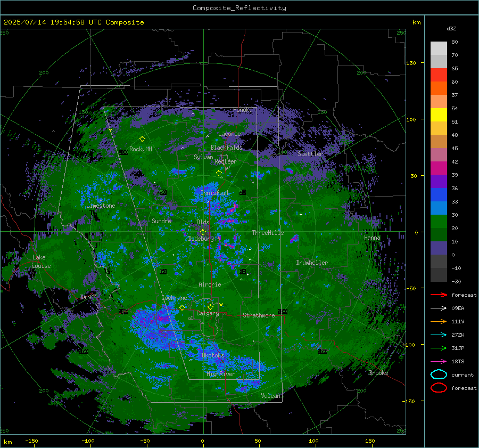Click the -30 dBZ scale value
This screenshot has width=479, height=448.
(457, 281)
